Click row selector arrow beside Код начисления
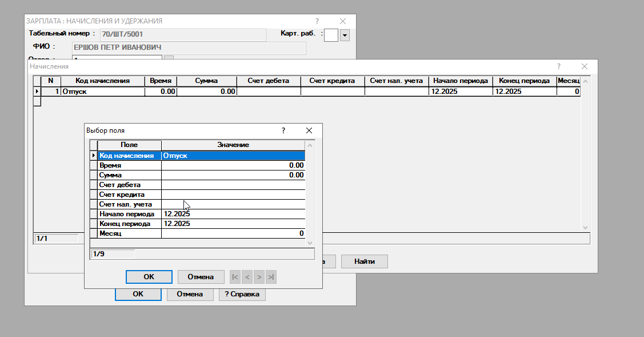This screenshot has width=644, height=337. click(x=94, y=155)
